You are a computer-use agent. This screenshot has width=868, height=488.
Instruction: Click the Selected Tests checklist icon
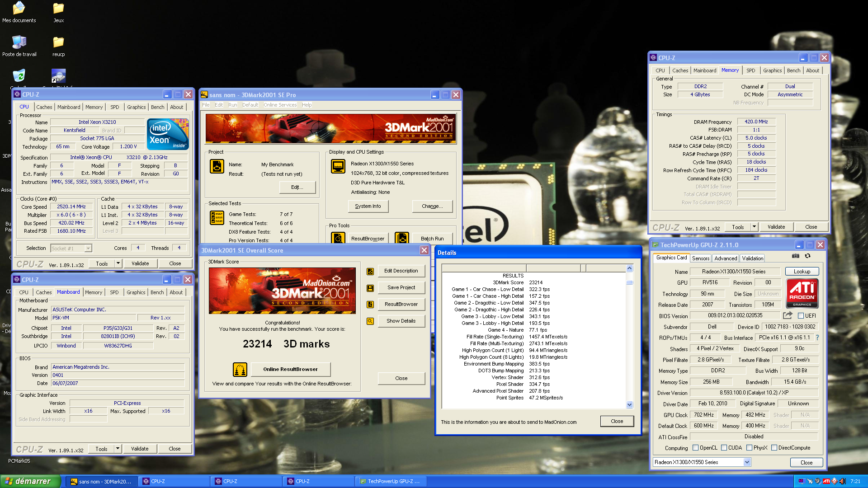[x=217, y=218]
